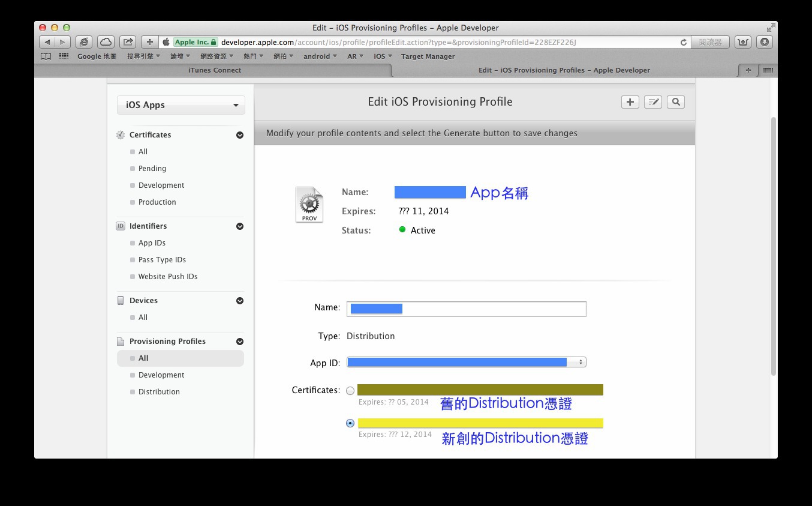Select certificate expiring ??? 12, 2014
This screenshot has width=812, height=506.
coord(350,423)
